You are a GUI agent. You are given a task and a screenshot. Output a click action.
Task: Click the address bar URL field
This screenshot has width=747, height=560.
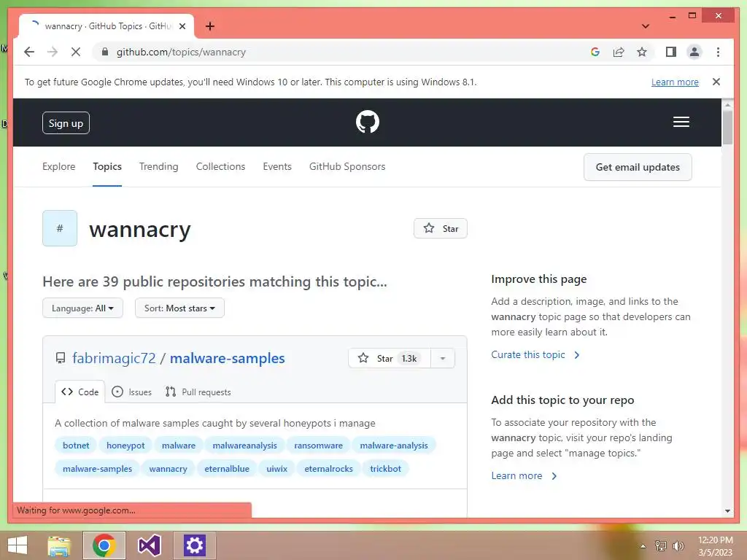[341, 52]
